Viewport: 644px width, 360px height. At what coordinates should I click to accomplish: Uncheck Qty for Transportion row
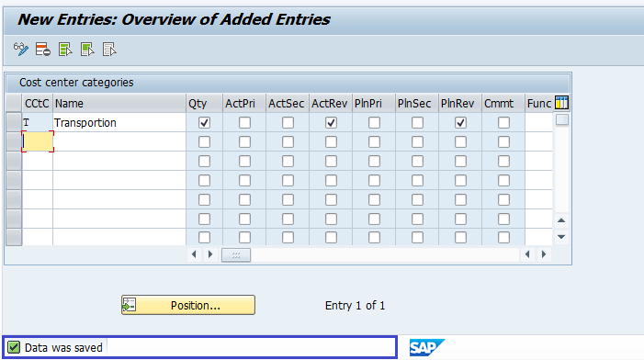(x=204, y=123)
